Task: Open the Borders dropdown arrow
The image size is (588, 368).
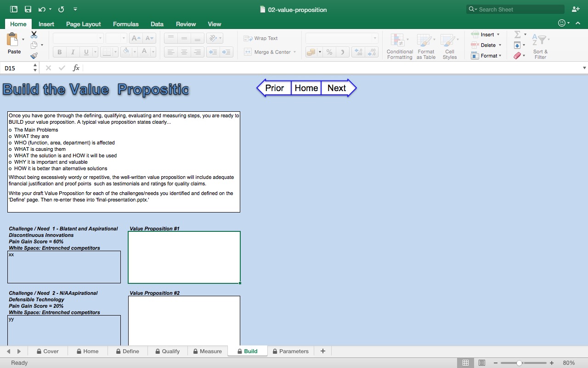Action: click(x=114, y=52)
